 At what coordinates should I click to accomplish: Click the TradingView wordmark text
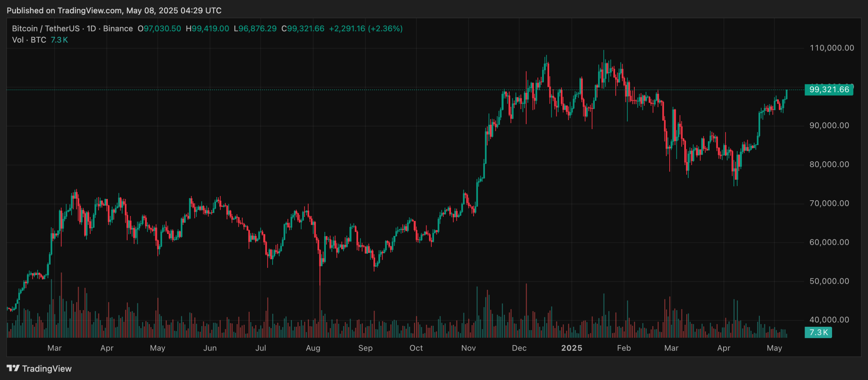tap(47, 368)
